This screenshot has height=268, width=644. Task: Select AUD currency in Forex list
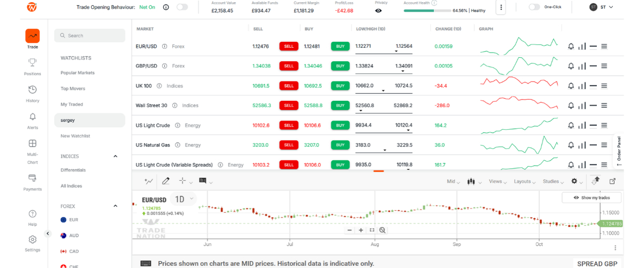70,235
